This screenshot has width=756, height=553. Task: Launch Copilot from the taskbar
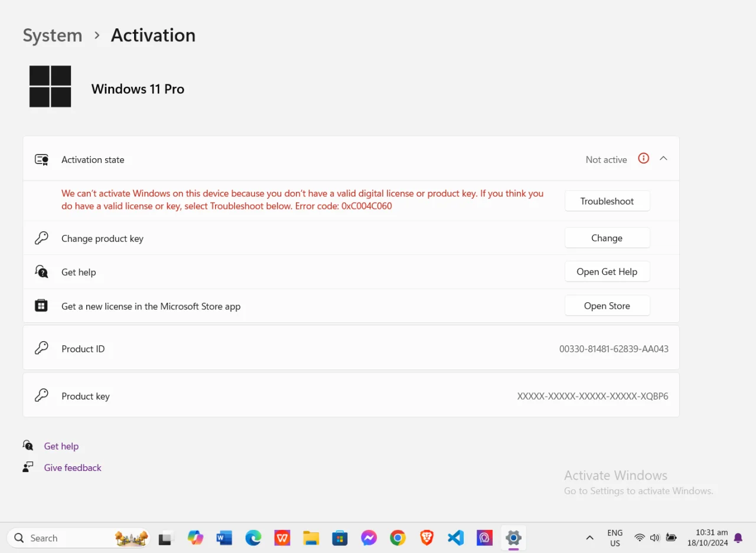pyautogui.click(x=195, y=538)
